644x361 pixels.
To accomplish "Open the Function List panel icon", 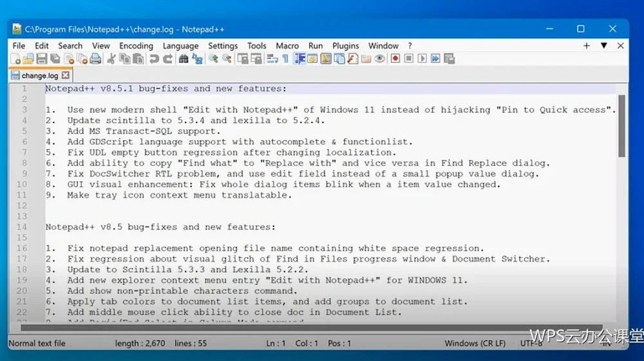I will point(352,59).
